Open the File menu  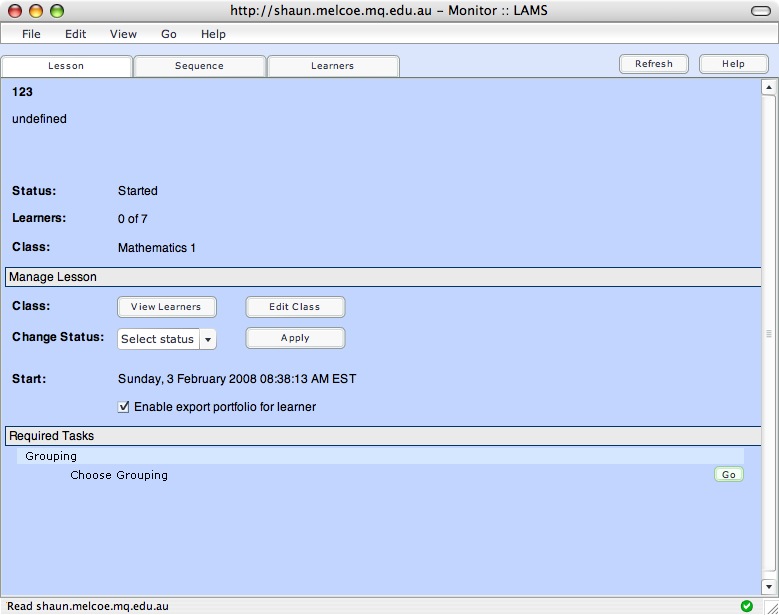[x=31, y=34]
